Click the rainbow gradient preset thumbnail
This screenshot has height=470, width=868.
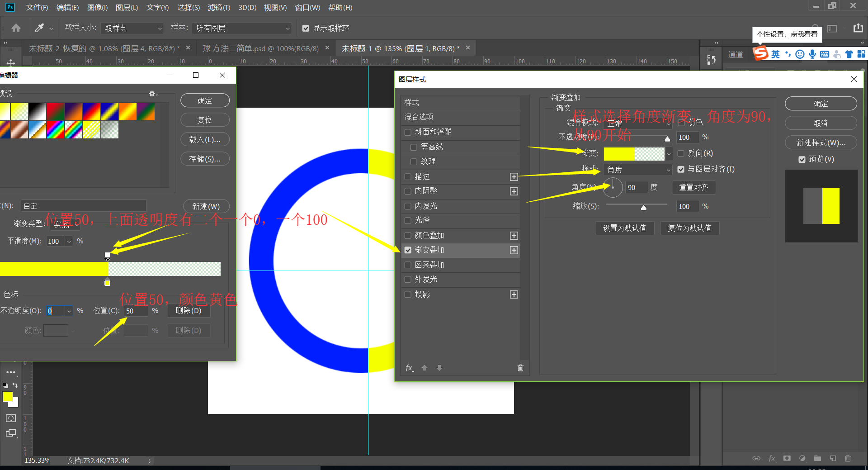[55, 130]
